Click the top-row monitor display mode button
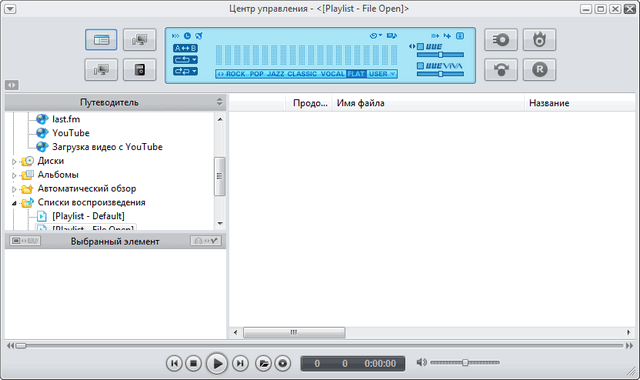The width and height of the screenshot is (640, 380). 140,40
